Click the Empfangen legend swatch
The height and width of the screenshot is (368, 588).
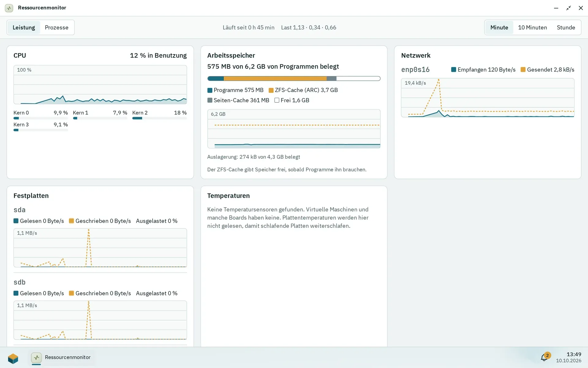pos(454,70)
